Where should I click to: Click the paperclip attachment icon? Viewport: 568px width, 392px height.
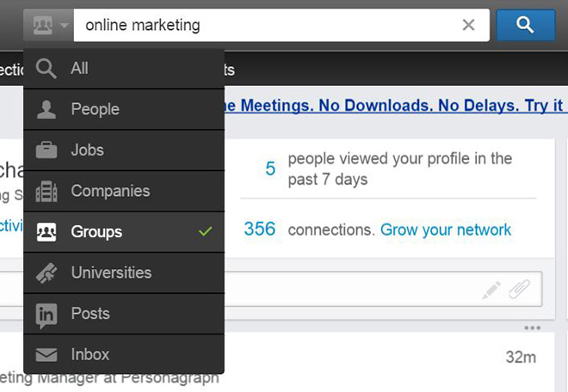[519, 291]
